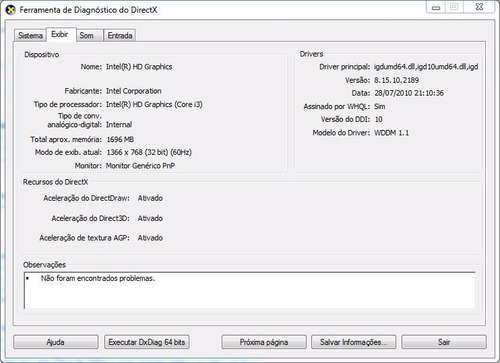Viewport: 500px width, 363px height.
Task: Go to the Entrada tab
Action: click(x=120, y=35)
